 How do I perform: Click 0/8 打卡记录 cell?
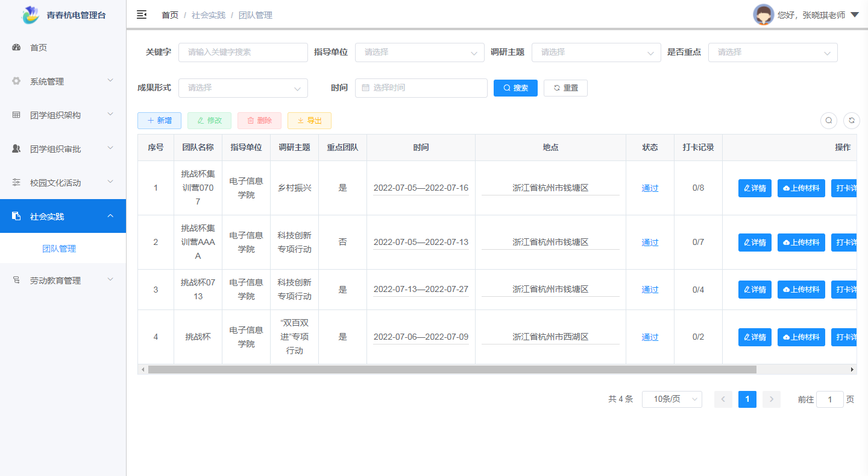point(698,188)
